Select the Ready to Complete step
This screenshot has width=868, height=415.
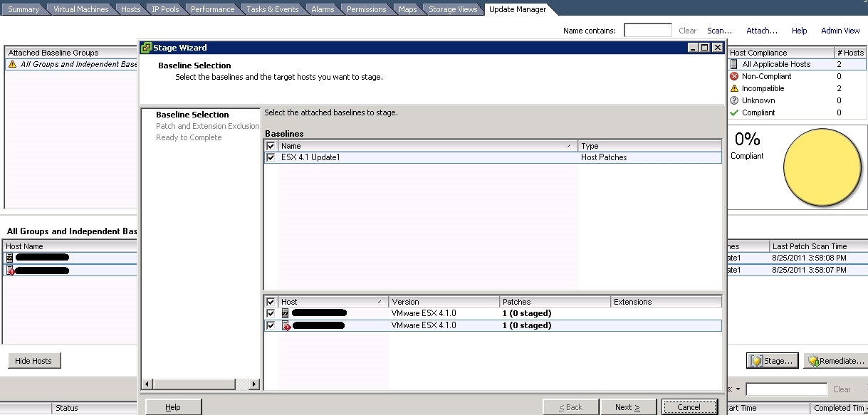tap(189, 137)
